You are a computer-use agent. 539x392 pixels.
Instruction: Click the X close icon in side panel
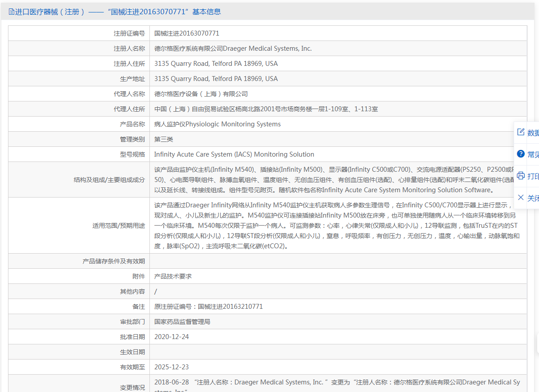(x=521, y=198)
